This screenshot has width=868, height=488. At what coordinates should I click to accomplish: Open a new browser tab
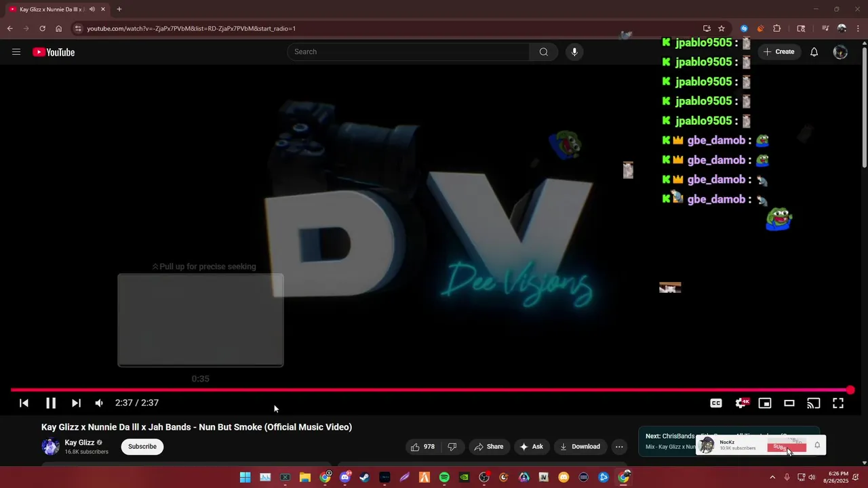119,9
